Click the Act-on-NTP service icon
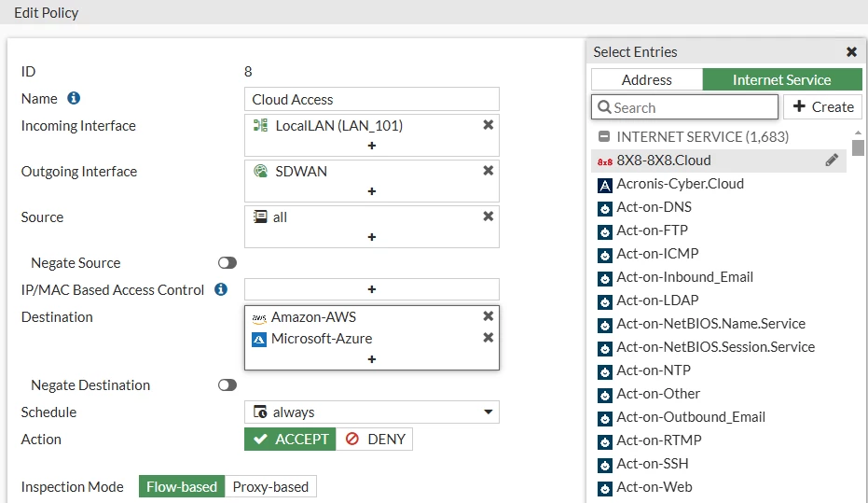The width and height of the screenshot is (868, 503). [605, 371]
